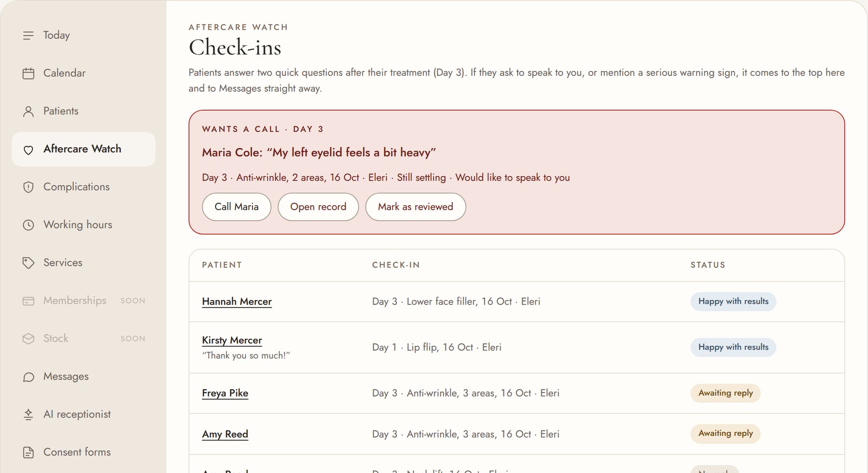Click the Memberships card icon
The width and height of the screenshot is (868, 473).
(x=28, y=301)
